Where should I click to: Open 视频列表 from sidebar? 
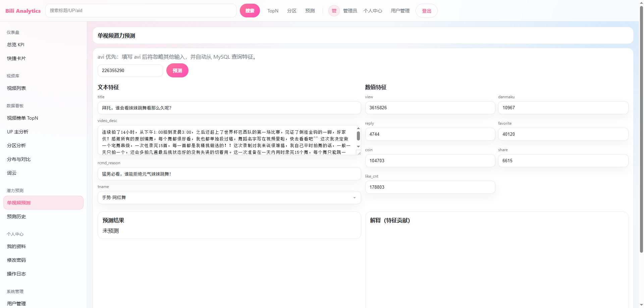[x=16, y=88]
